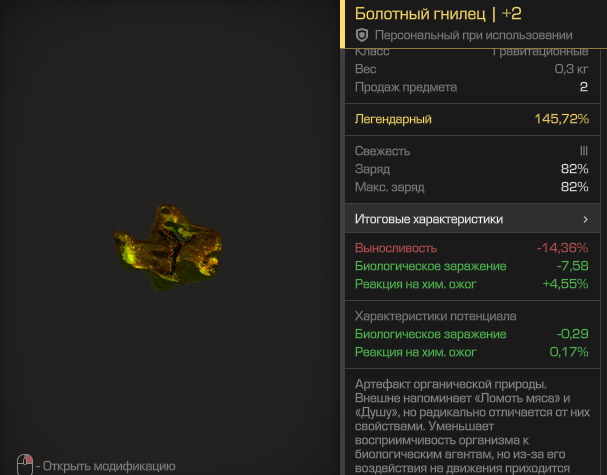Click the Макс. заряд row
Viewport: 607px width, 475px height.
tap(472, 187)
